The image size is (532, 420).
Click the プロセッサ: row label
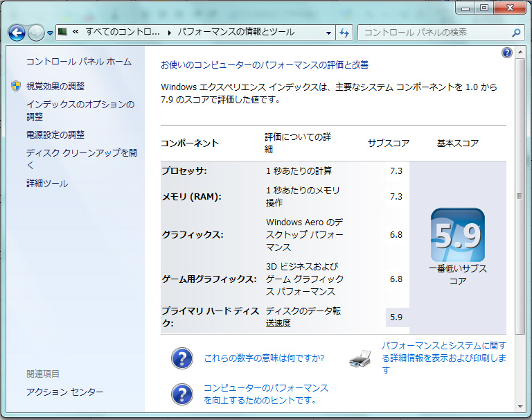pyautogui.click(x=184, y=170)
